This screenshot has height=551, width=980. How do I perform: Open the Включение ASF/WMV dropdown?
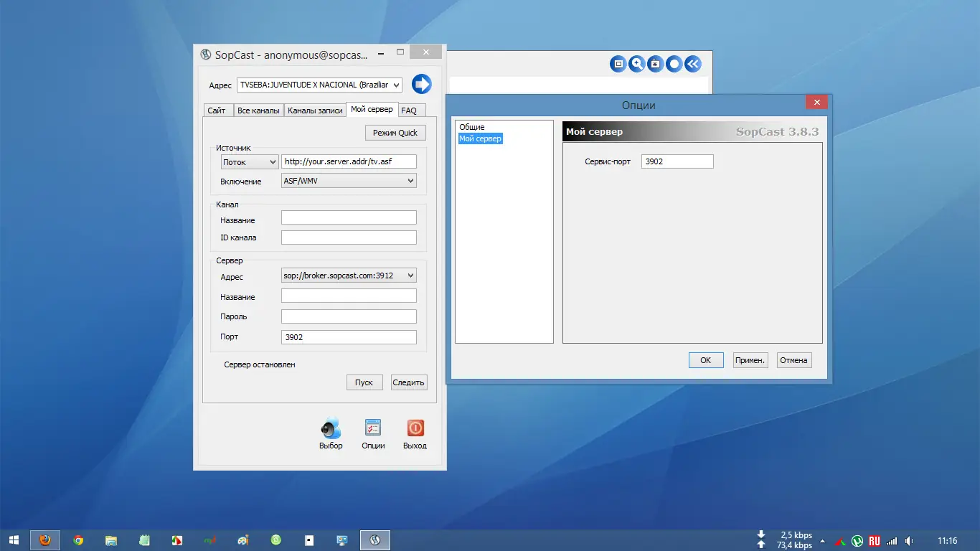pos(349,181)
